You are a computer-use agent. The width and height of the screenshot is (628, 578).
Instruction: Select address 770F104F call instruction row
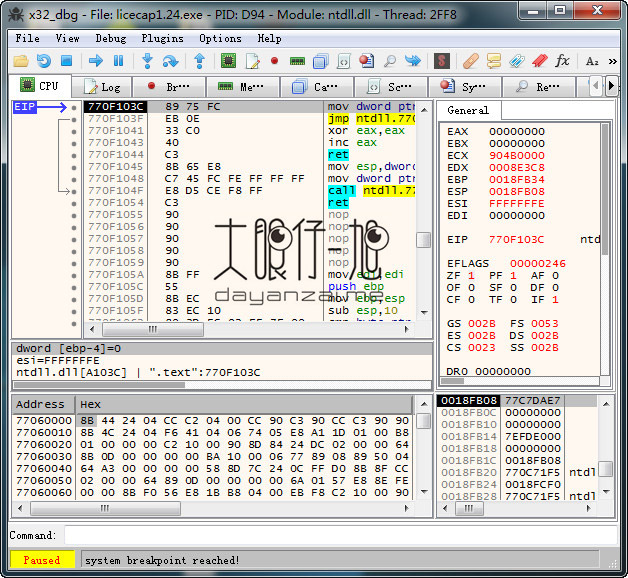point(249,191)
